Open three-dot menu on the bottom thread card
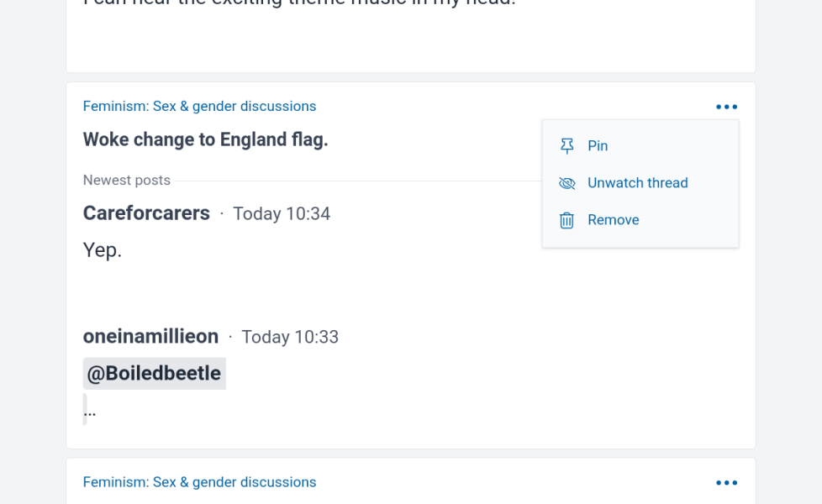 tap(726, 482)
